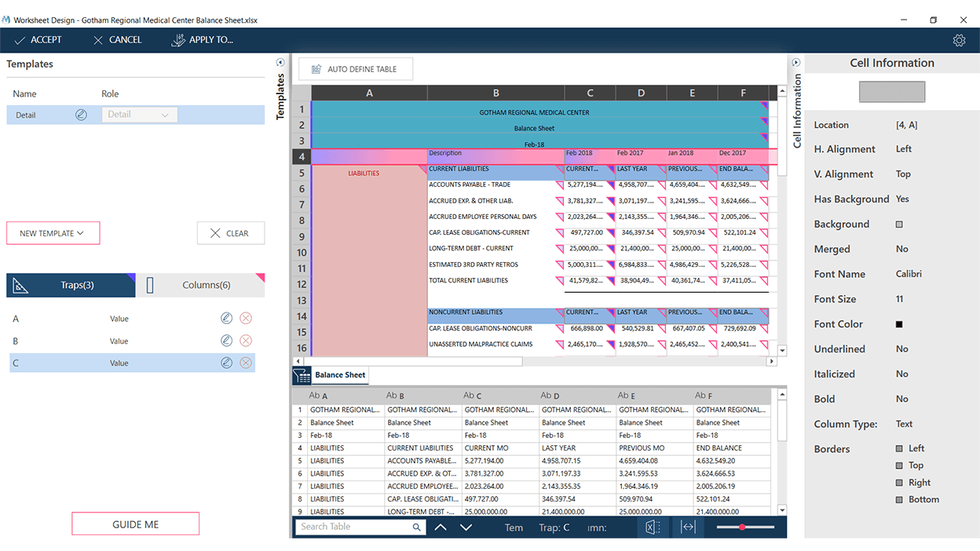The image size is (980, 551).
Task: Select the Traps(3) tab
Action: (x=70, y=285)
